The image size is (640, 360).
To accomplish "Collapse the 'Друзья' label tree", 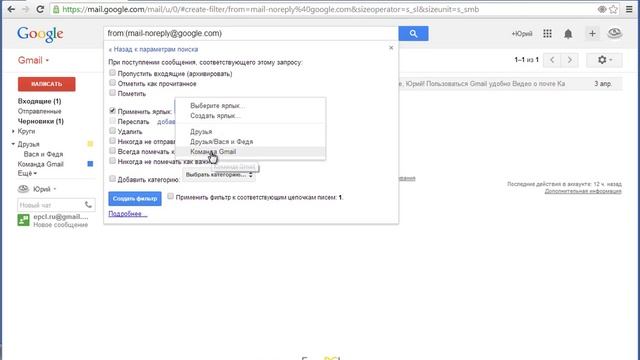I will pos(13,144).
